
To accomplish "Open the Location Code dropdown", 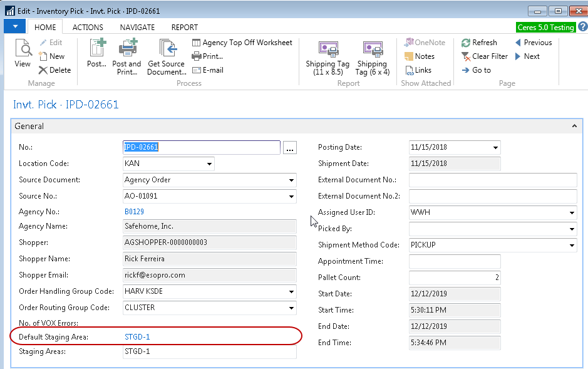I will click(209, 164).
